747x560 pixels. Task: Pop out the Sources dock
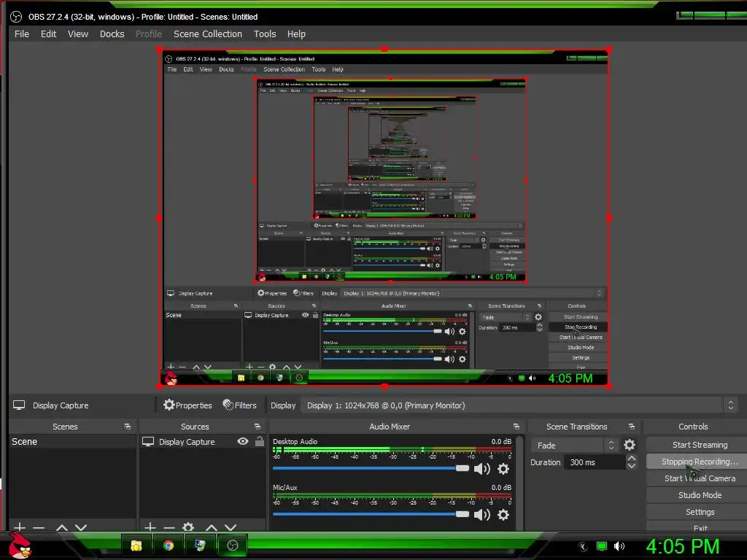pyautogui.click(x=258, y=426)
